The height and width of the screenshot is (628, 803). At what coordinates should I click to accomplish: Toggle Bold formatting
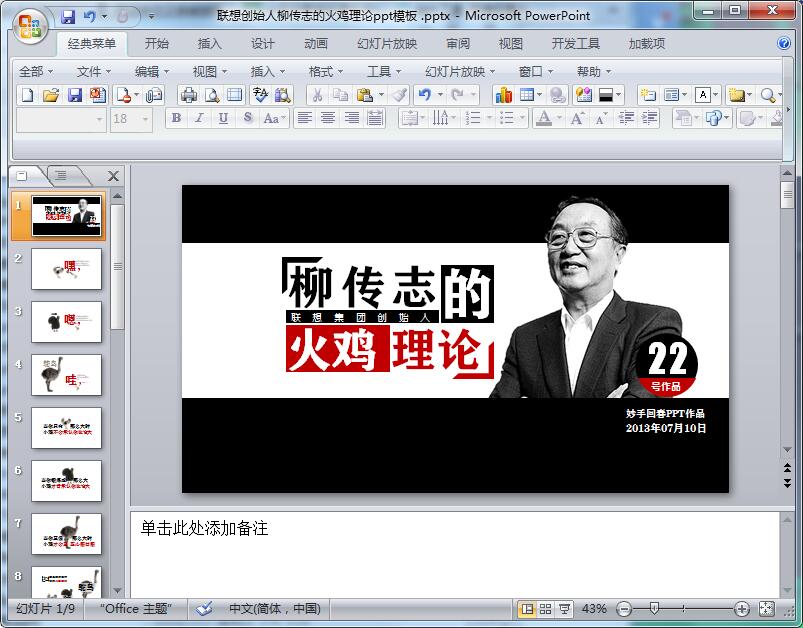coord(176,118)
